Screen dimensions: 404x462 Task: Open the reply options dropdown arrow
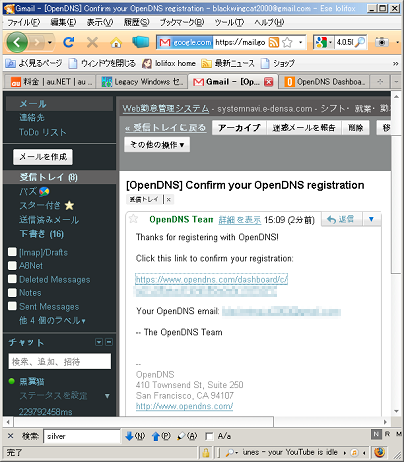tap(371, 219)
